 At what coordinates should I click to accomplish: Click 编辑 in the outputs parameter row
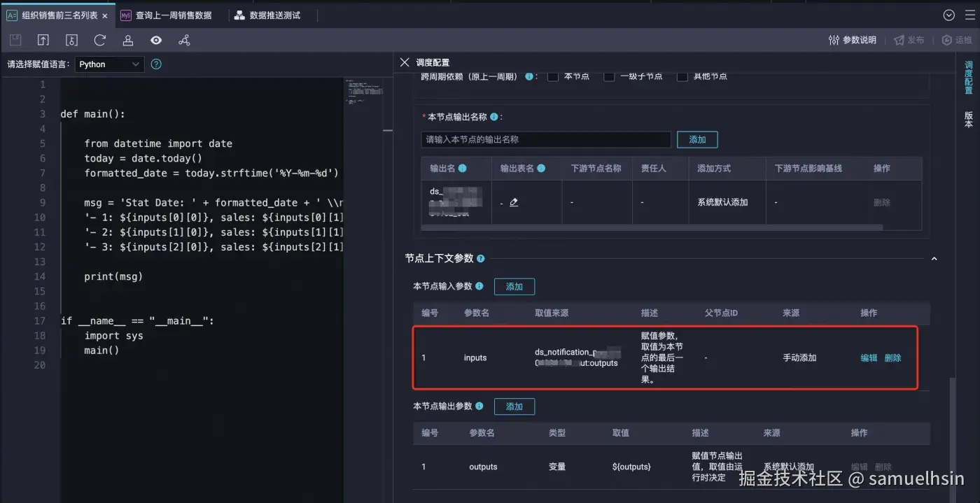coord(859,467)
